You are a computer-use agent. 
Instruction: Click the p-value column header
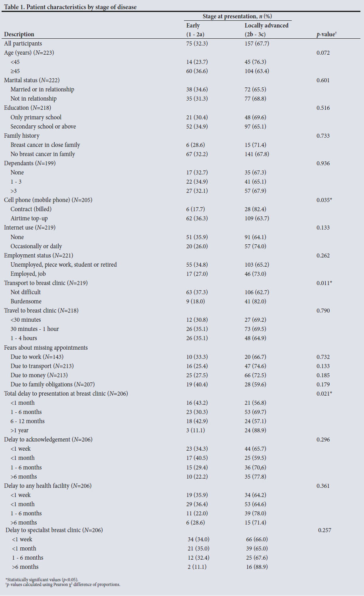click(326, 34)
